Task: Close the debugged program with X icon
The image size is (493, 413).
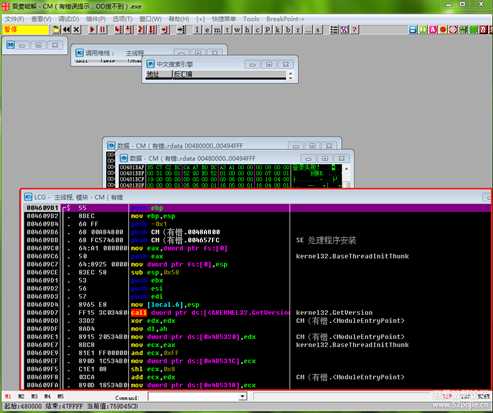Action: pyautogui.click(x=77, y=29)
